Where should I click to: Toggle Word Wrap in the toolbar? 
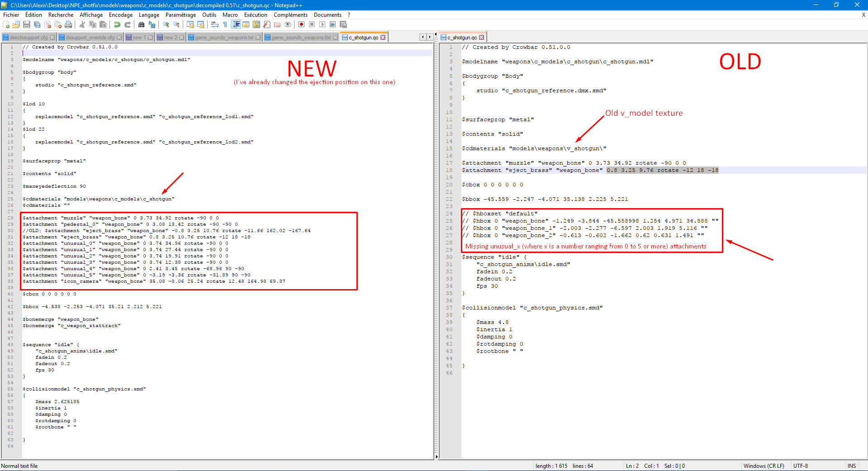215,24
